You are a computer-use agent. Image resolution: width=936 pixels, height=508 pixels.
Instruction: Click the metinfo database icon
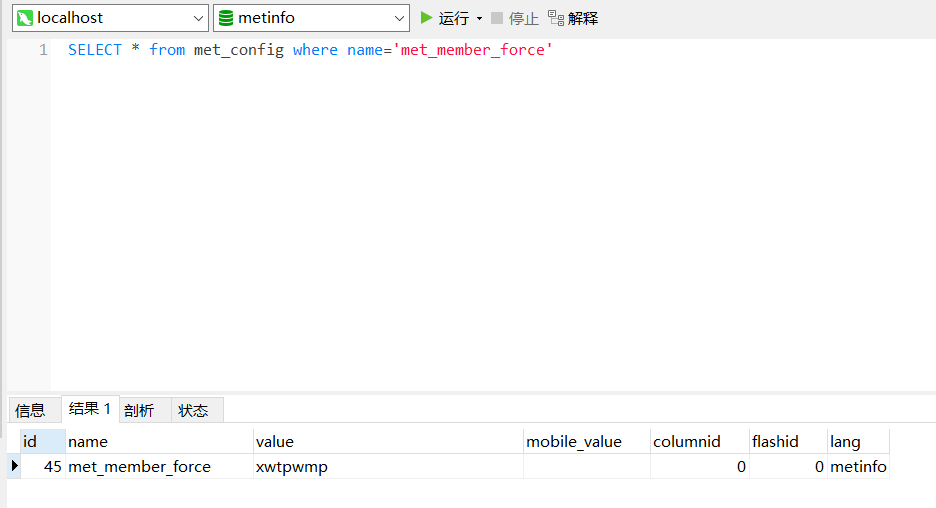226,18
